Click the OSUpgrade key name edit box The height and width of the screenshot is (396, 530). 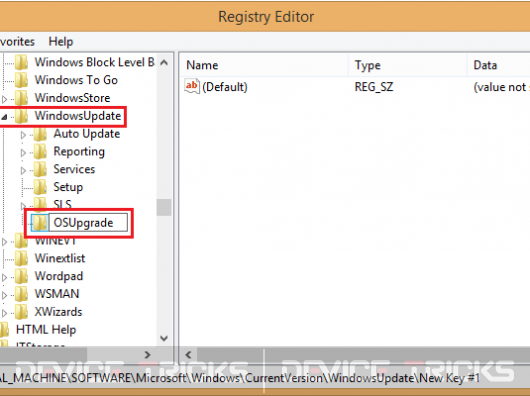coord(88,223)
